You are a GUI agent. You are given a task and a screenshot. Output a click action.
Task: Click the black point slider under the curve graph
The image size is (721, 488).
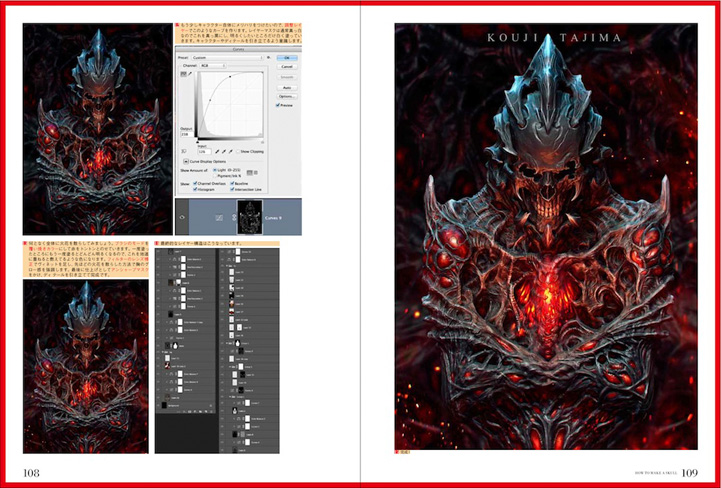pos(198,142)
